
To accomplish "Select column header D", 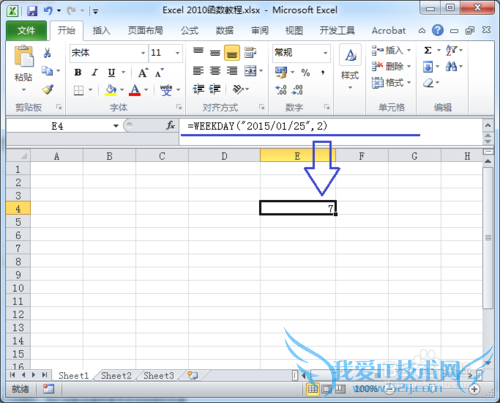I will (x=224, y=156).
